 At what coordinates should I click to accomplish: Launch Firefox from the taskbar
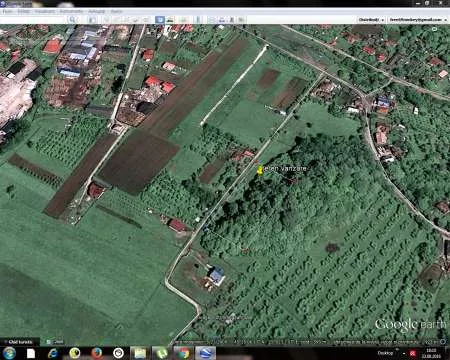coord(97,353)
